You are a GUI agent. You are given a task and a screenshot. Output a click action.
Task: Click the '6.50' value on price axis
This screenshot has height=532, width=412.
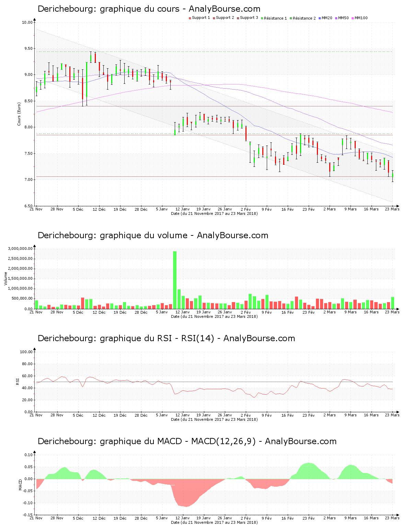[28, 206]
